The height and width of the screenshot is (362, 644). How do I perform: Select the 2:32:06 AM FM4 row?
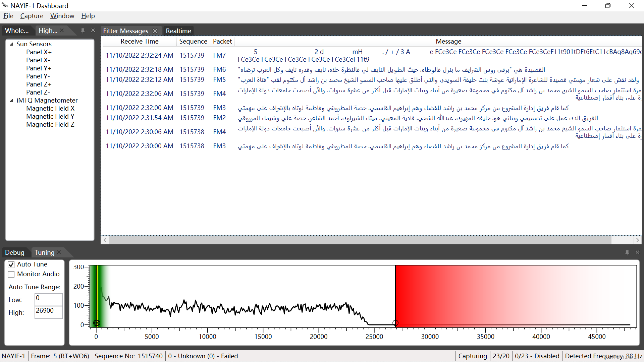point(371,94)
